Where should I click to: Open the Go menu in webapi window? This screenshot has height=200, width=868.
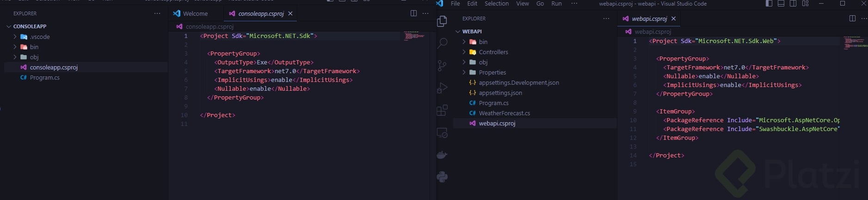pos(540,3)
